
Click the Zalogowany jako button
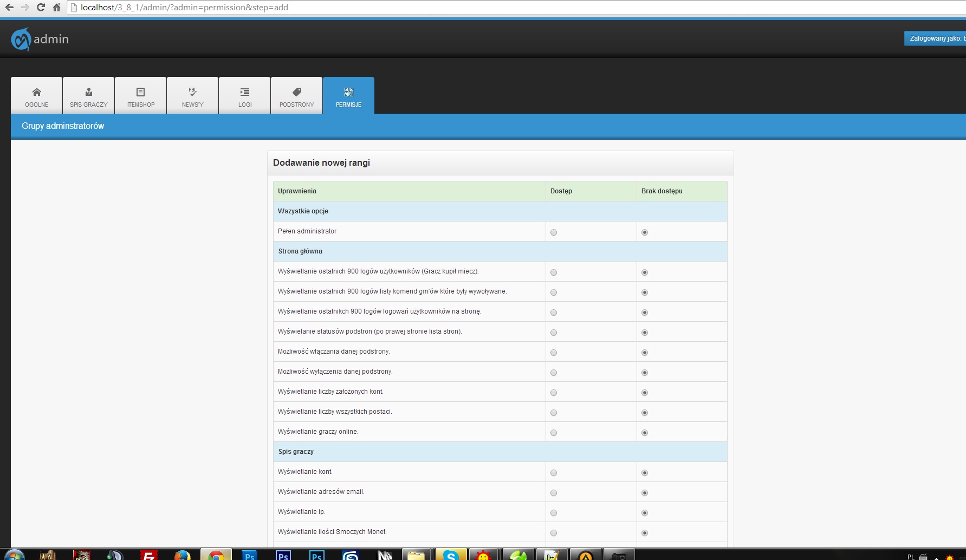point(935,38)
